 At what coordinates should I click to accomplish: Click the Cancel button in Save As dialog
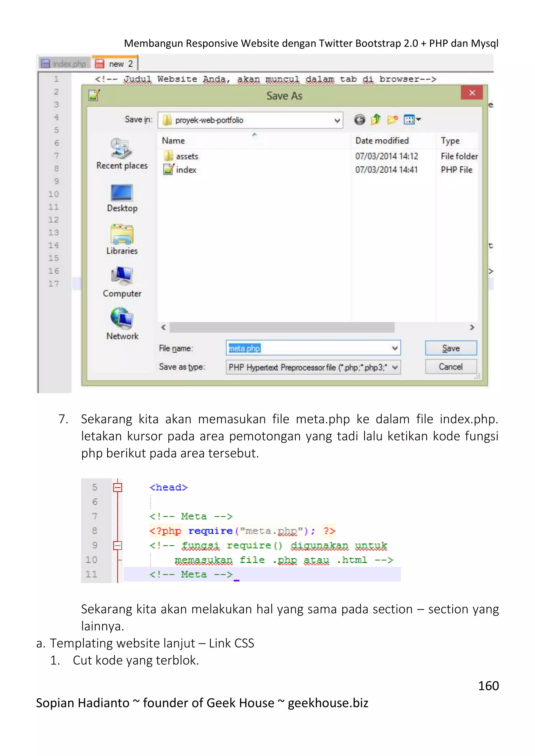[451, 367]
